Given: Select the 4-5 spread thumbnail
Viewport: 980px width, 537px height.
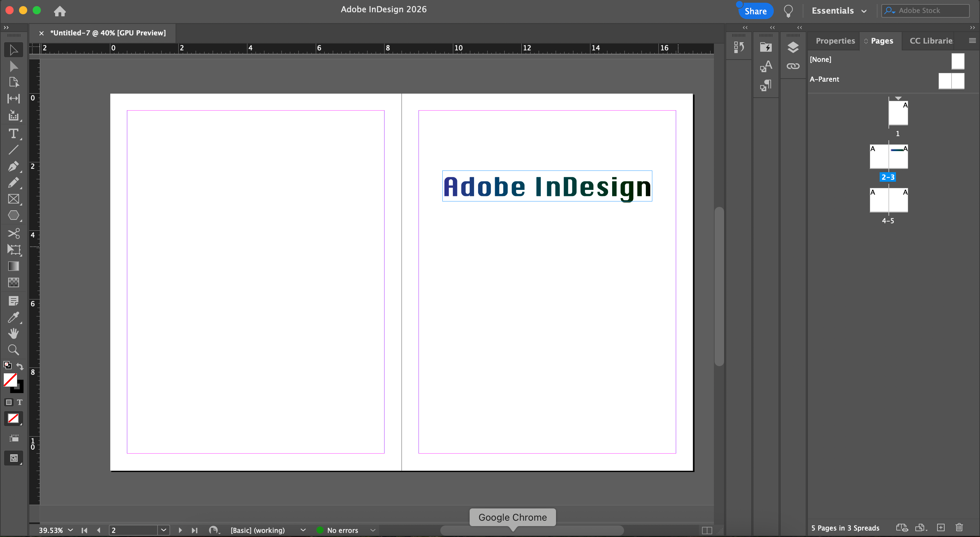Looking at the screenshot, I should pyautogui.click(x=888, y=200).
